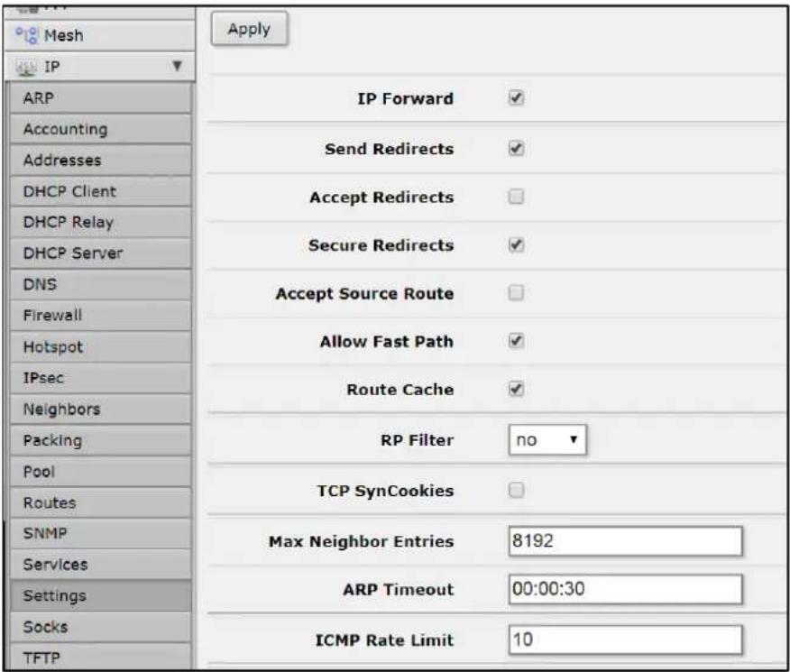Disable Send Redirects checkbox
790x672 pixels.
pyautogui.click(x=516, y=149)
